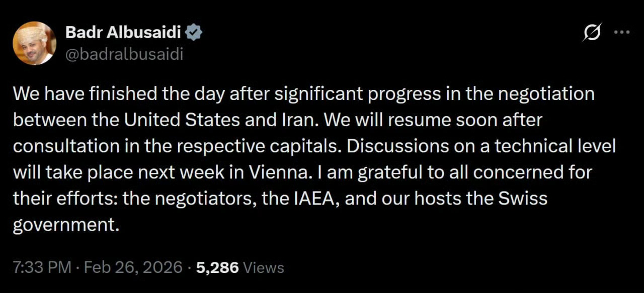
Task: Click the word government ending the post
Action: pyautogui.click(x=65, y=225)
